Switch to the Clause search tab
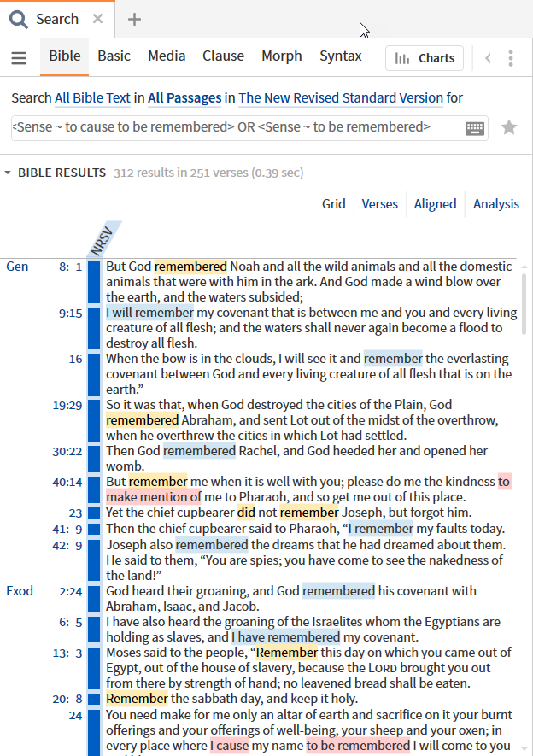The image size is (533, 756). point(223,56)
